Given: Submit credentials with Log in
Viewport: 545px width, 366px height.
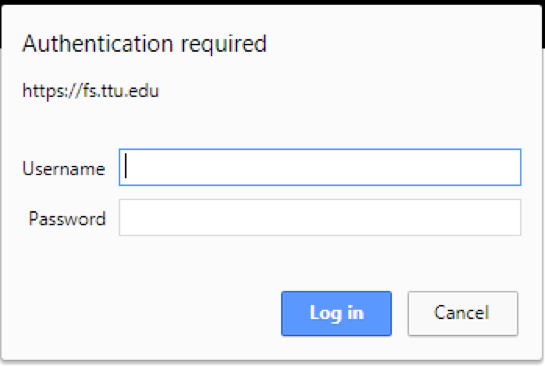Looking at the screenshot, I should tap(336, 313).
